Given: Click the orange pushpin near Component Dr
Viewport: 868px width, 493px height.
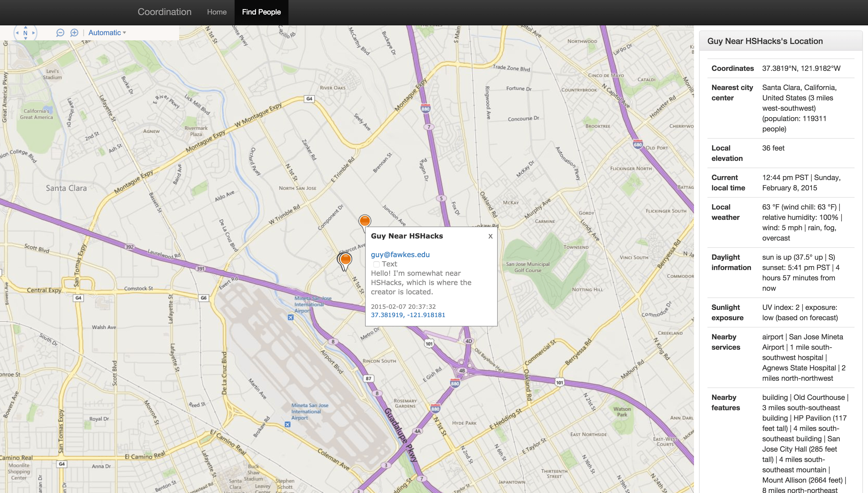Looking at the screenshot, I should [x=365, y=221].
